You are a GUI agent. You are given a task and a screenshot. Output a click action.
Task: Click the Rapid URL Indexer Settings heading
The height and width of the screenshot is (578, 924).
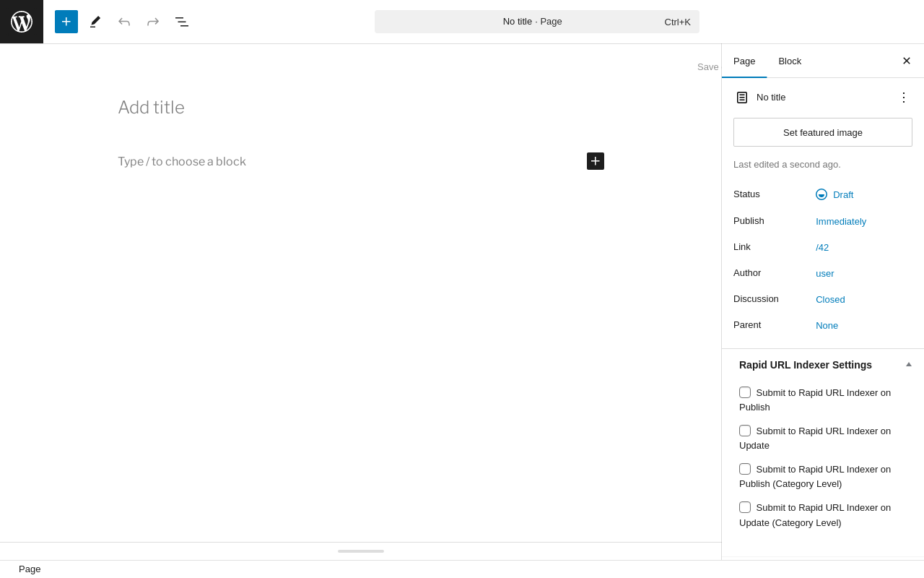pos(806,365)
